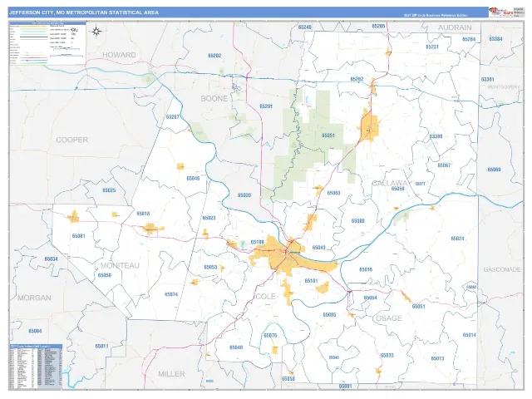Click ZIP code label 65050
This screenshot has height=399, width=532.
click(105, 275)
